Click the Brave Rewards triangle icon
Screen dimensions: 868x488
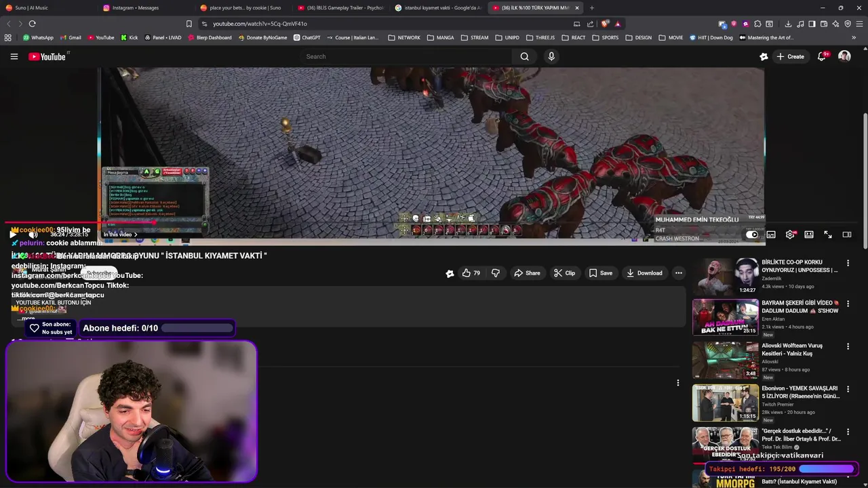pyautogui.click(x=617, y=24)
